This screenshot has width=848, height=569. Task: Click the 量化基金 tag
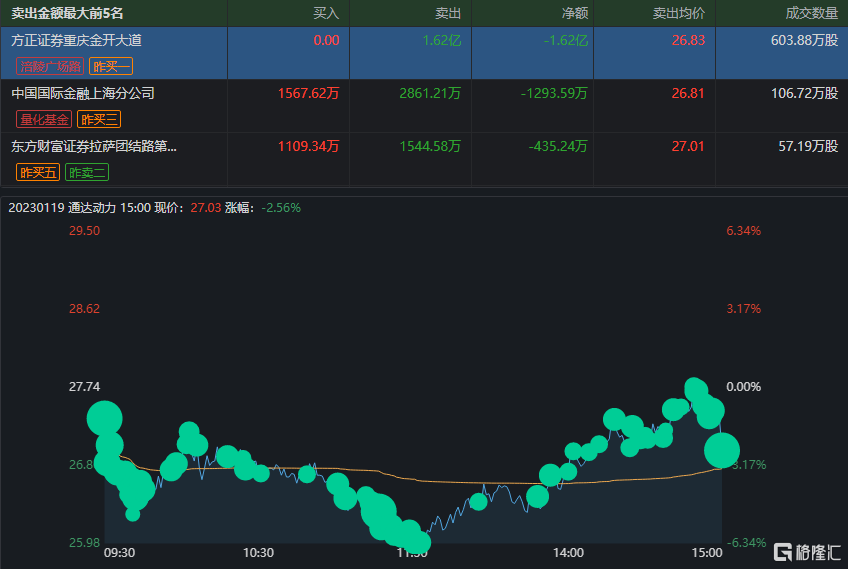point(44,120)
